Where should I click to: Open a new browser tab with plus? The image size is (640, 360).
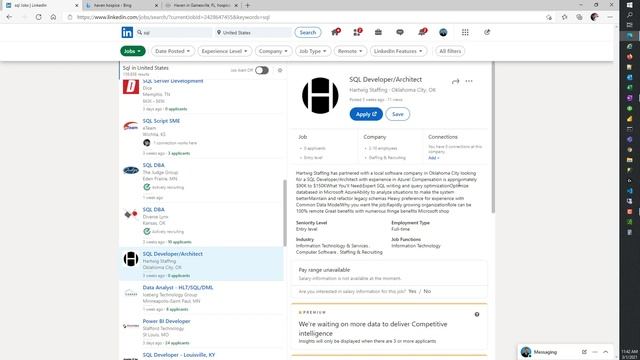pos(247,5)
